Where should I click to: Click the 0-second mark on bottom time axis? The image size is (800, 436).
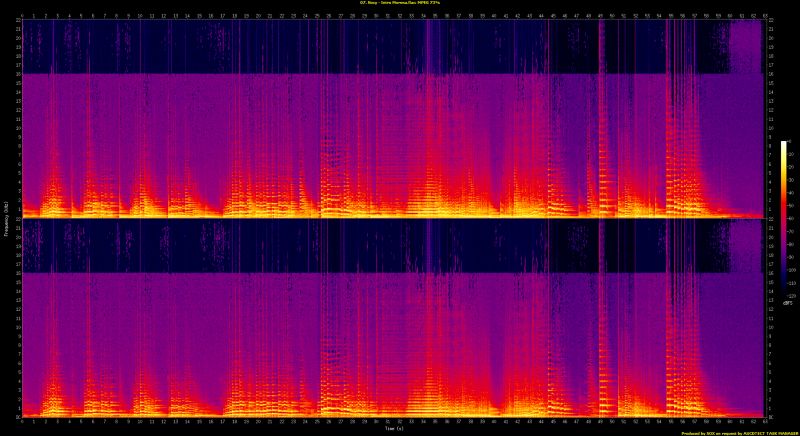tap(22, 422)
